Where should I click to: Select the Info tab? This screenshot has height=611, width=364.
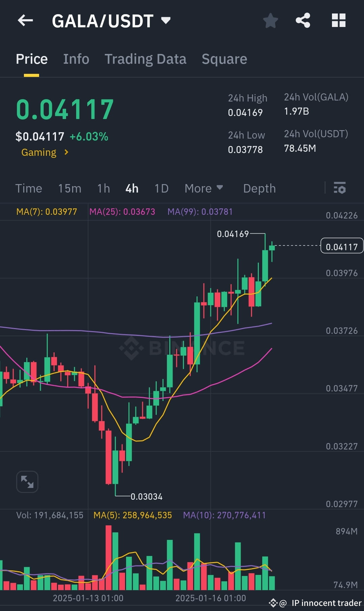coord(76,59)
